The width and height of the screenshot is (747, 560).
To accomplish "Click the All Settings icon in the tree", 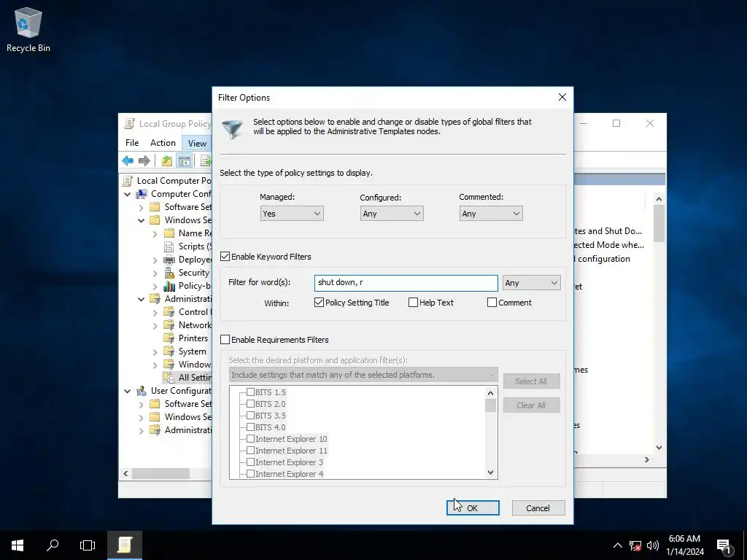I will pos(169,378).
